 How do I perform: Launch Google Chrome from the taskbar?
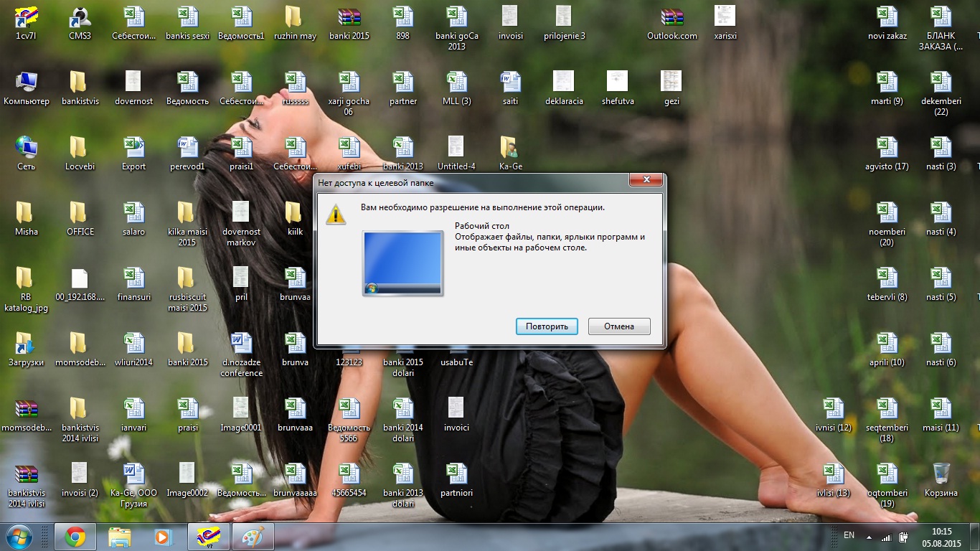point(75,537)
